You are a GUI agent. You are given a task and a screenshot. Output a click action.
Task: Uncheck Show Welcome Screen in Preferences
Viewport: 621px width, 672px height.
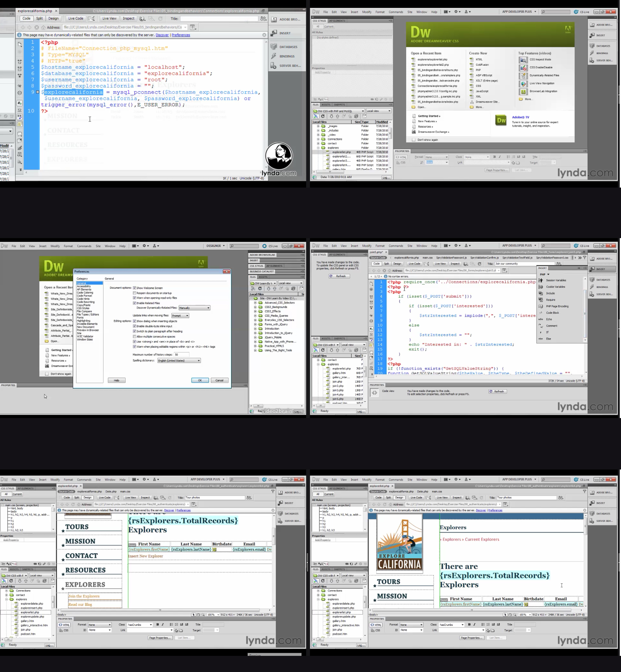click(x=135, y=288)
